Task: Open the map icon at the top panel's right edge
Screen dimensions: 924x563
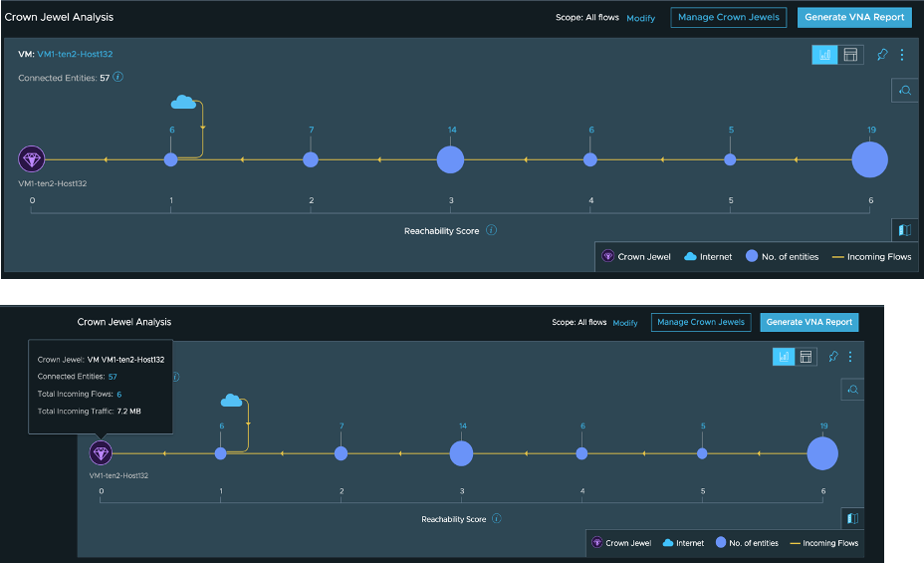Action: click(904, 230)
